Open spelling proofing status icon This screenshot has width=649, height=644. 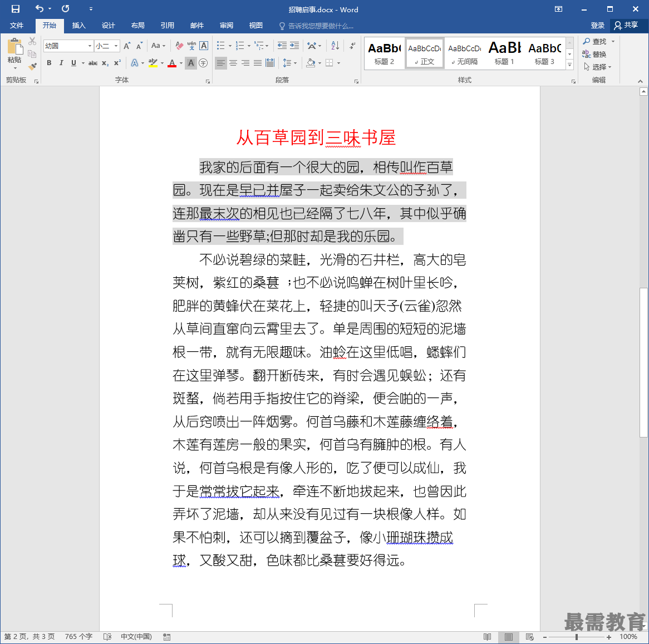coord(107,637)
